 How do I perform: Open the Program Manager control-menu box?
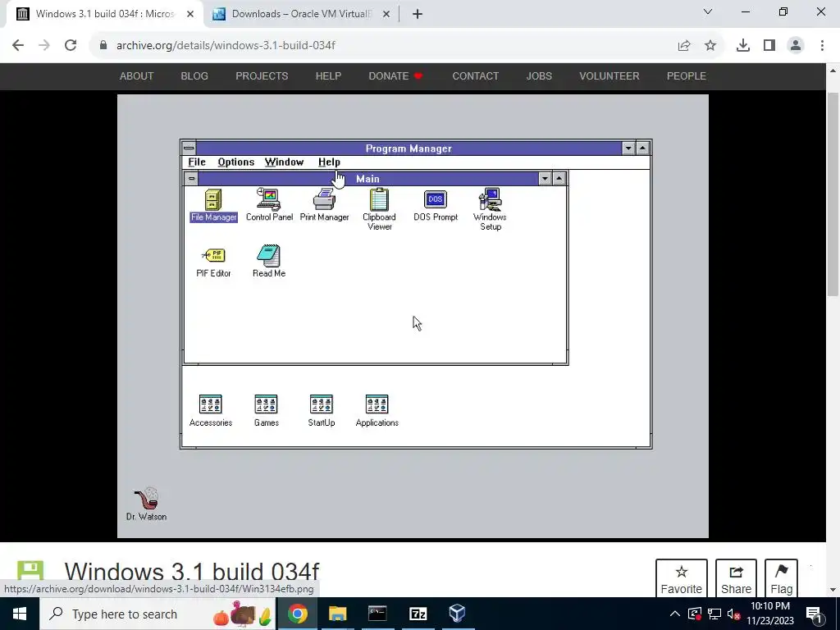tap(189, 148)
